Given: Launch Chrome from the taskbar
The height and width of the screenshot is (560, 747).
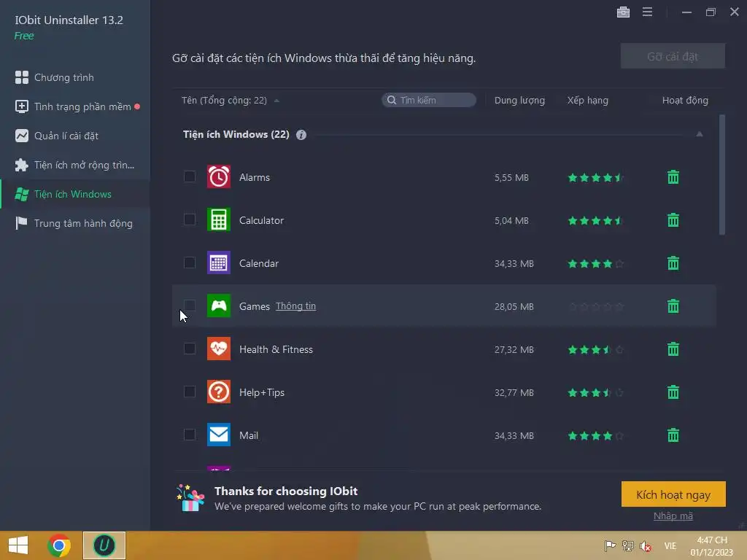Looking at the screenshot, I should coord(59,545).
